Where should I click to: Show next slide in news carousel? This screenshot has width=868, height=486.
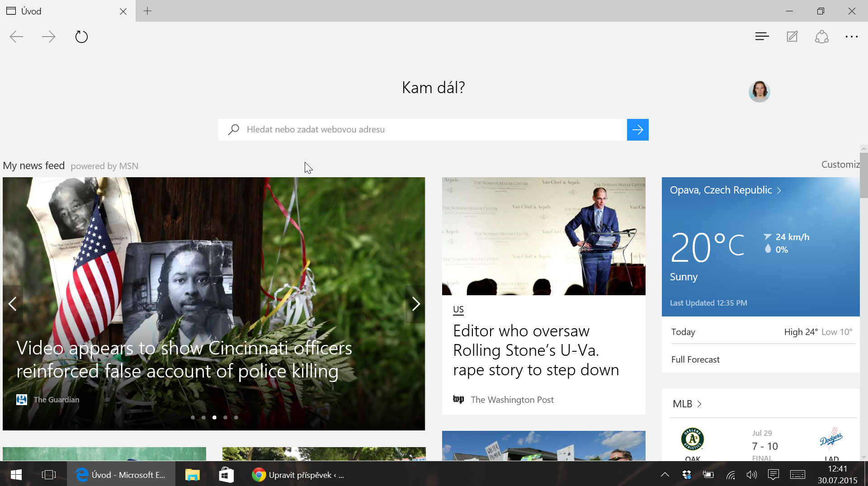(x=415, y=304)
